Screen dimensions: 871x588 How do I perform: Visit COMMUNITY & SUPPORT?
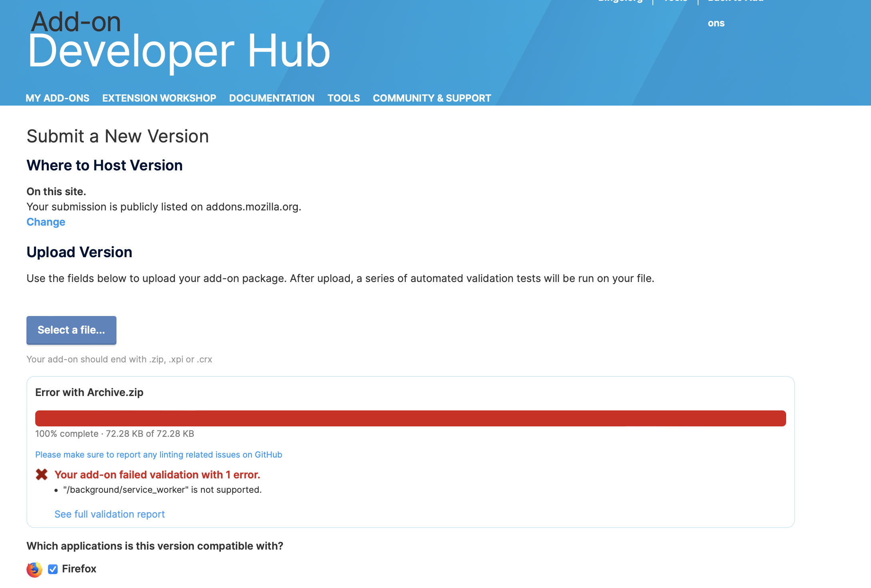432,98
